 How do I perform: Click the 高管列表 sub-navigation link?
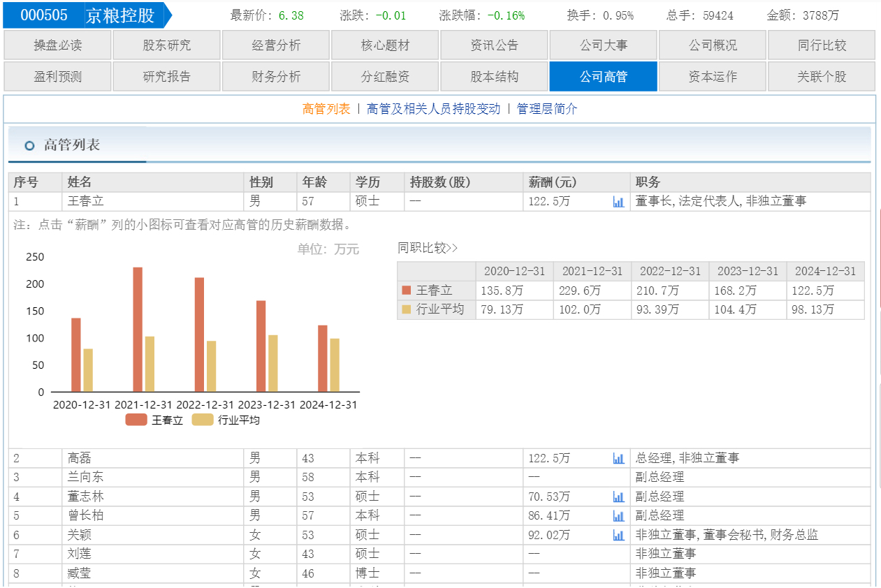point(326,109)
